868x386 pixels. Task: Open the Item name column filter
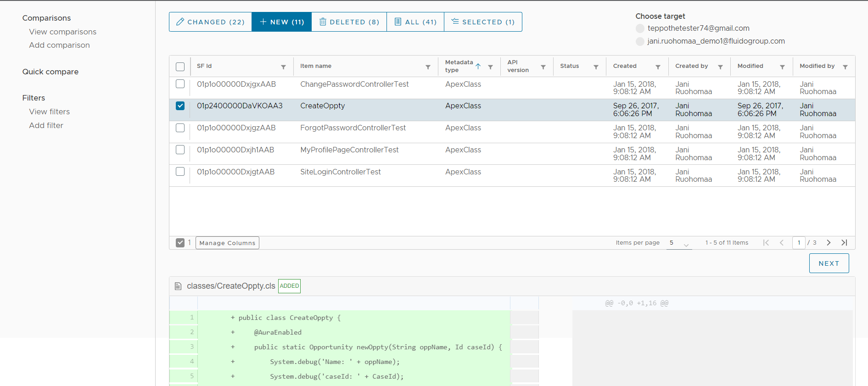click(428, 67)
